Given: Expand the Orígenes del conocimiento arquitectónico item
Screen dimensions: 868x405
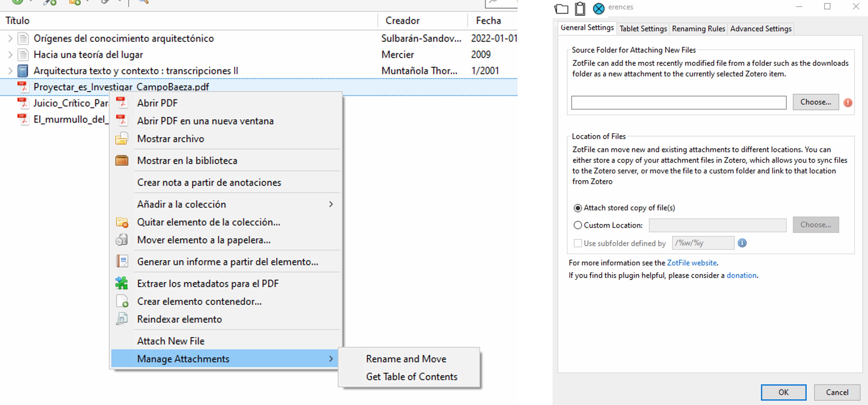Looking at the screenshot, I should tap(10, 38).
